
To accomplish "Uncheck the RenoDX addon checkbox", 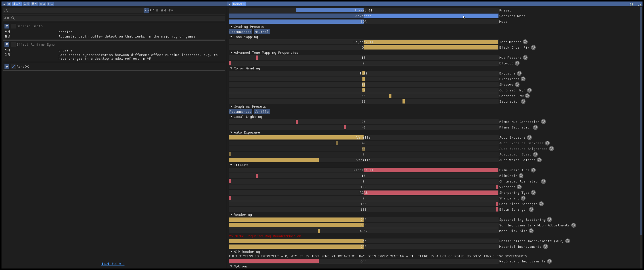I will pyautogui.click(x=13, y=67).
